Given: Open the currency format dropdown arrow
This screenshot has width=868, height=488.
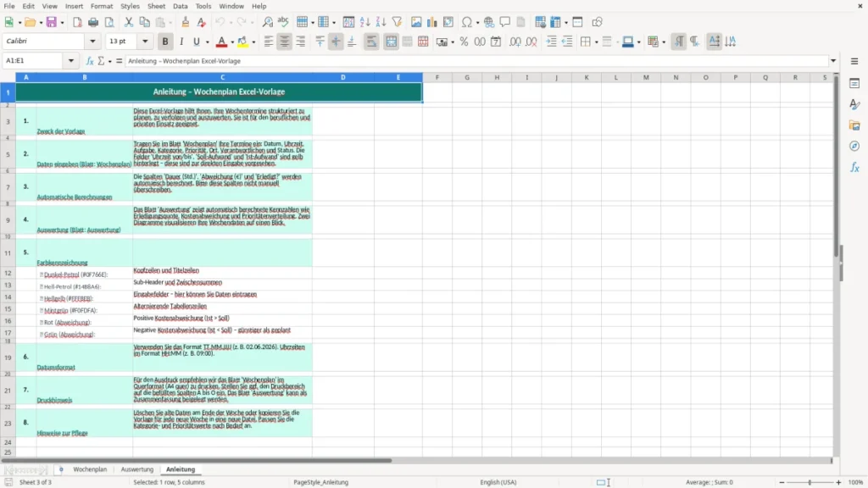Looking at the screenshot, I should [453, 42].
